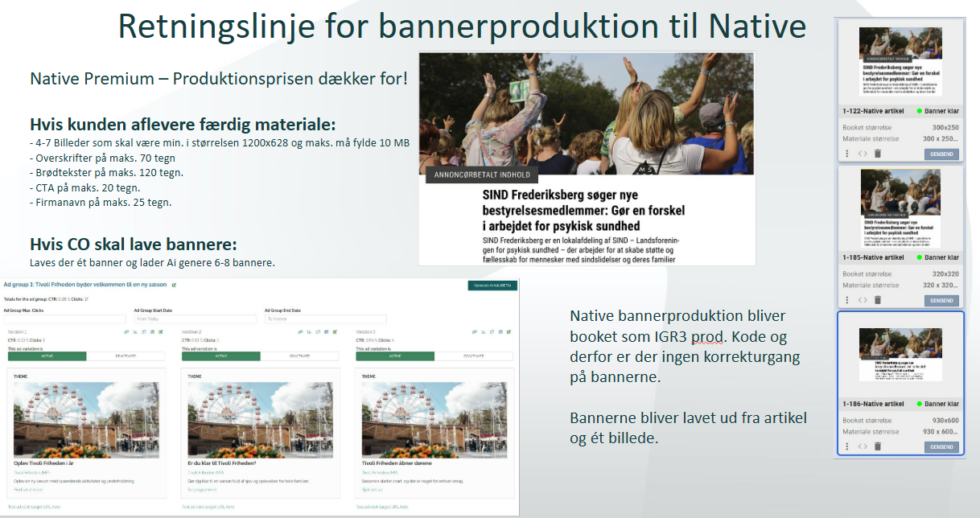Edit the Ad group 1 title via pencil icon

(174, 285)
